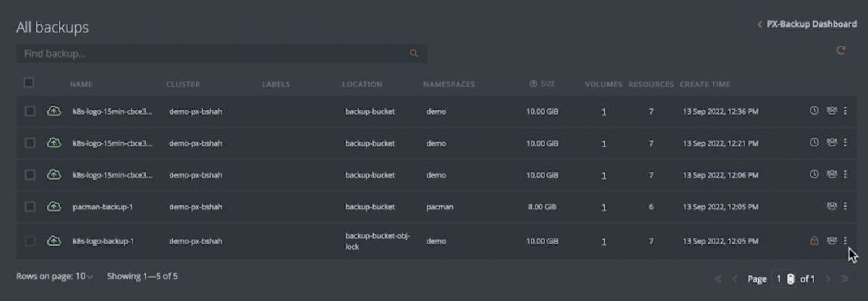
Task: Click the search magnifier icon in Find backup
Action: 414,54
